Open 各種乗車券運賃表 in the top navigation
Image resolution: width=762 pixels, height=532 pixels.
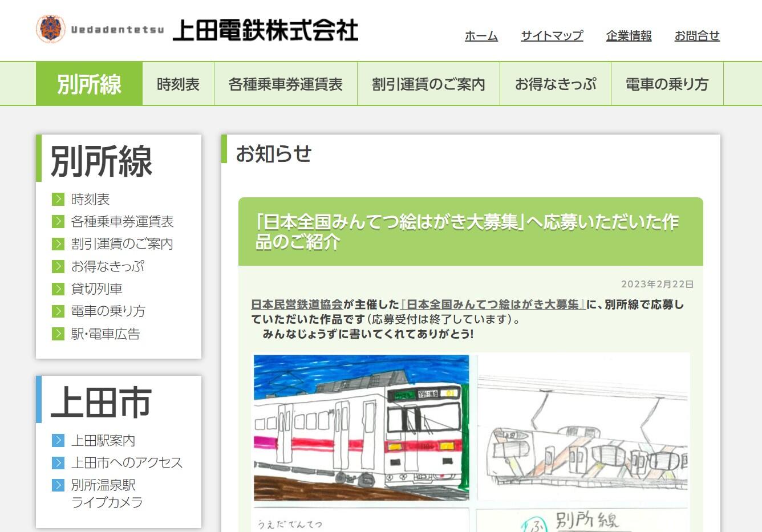(x=285, y=84)
